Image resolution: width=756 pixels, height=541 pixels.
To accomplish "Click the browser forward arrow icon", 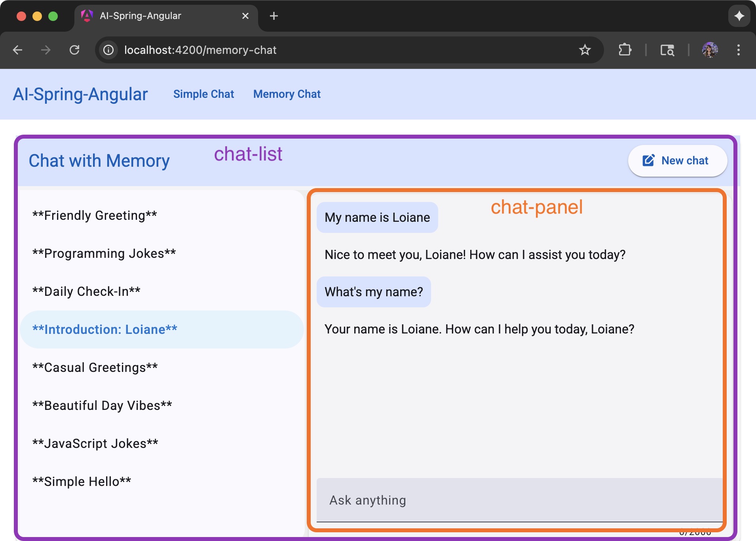I will (x=46, y=50).
